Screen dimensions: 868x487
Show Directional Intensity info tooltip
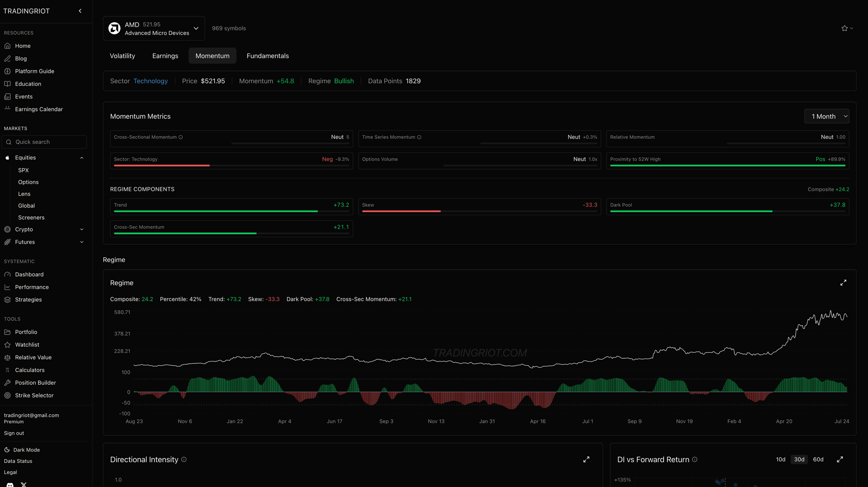coord(184,459)
